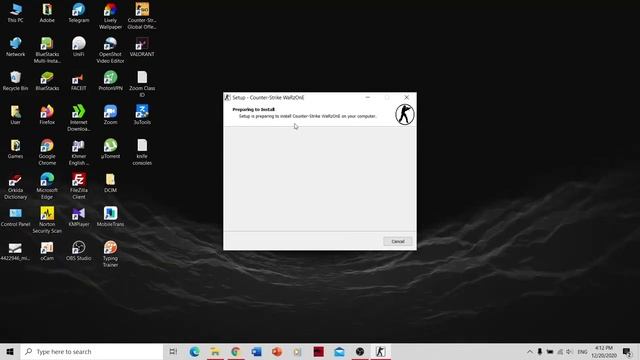Open This PC desktop icon
Screen dimensions: 640x360
(16, 13)
